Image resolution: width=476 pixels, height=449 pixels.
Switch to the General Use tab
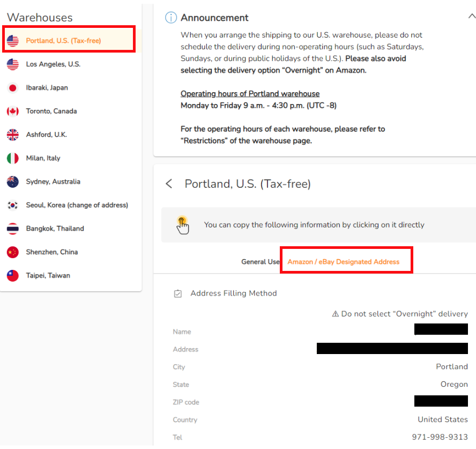pos(261,262)
